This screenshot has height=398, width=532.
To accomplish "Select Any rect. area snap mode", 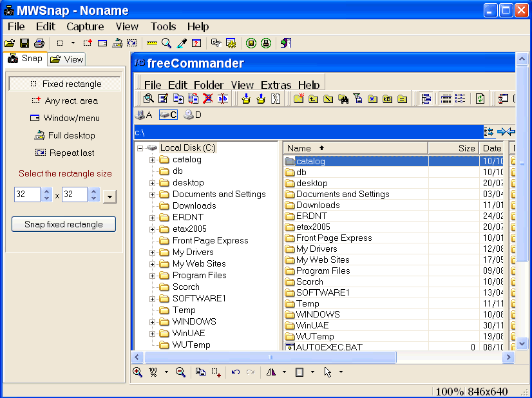I will [x=65, y=100].
